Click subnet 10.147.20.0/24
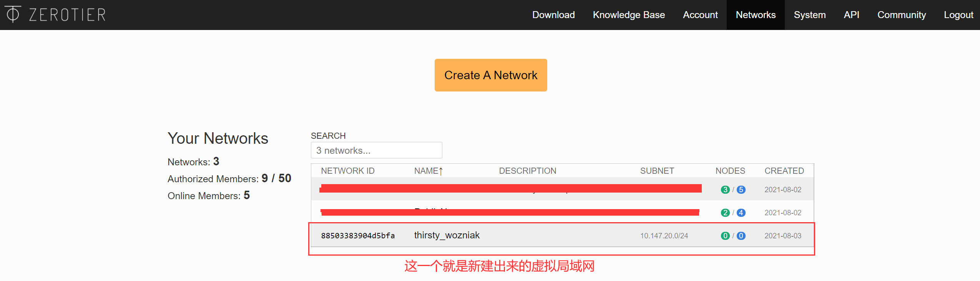 coord(664,236)
